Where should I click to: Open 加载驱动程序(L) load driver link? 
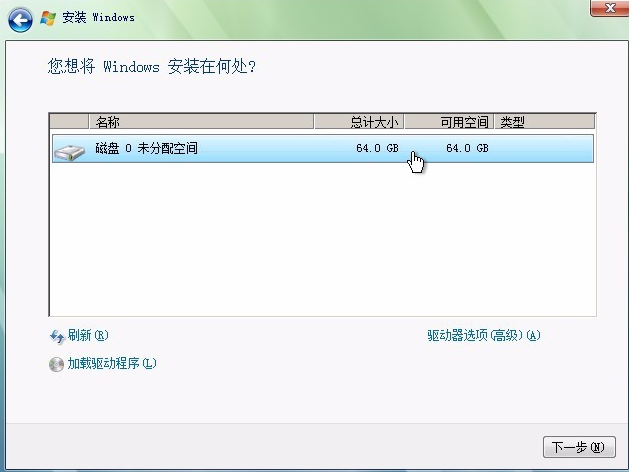click(x=112, y=363)
